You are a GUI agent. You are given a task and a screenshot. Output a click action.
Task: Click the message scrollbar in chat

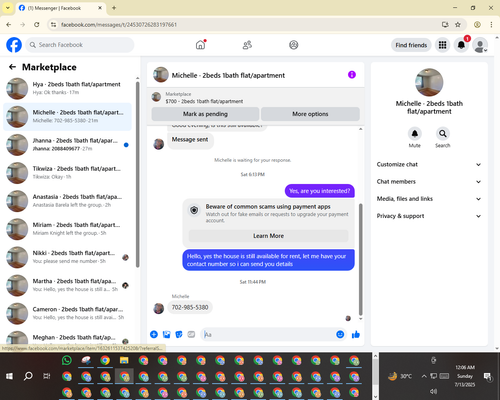point(360,259)
